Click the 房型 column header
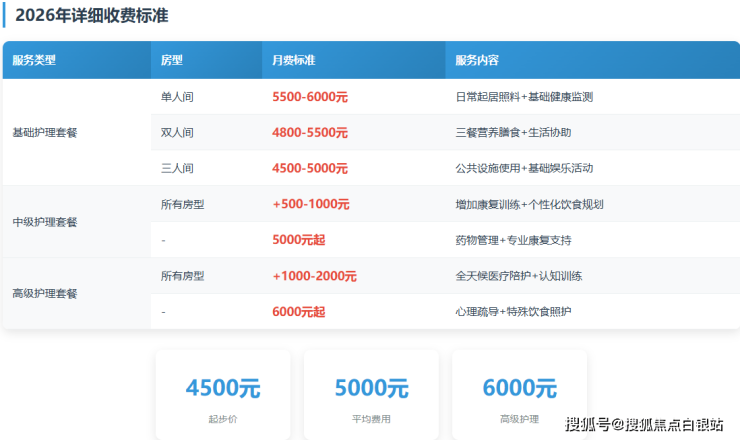The image size is (740, 440). click(172, 60)
